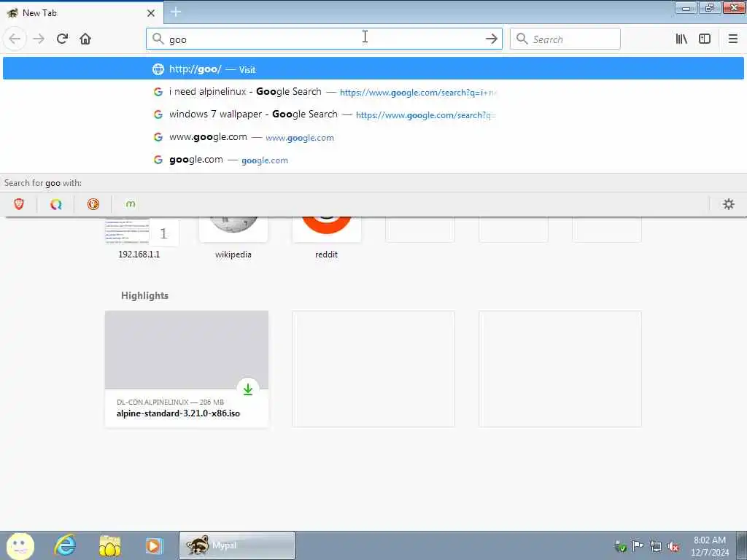Go back with the back arrow
This screenshot has width=747, height=560.
(15, 39)
